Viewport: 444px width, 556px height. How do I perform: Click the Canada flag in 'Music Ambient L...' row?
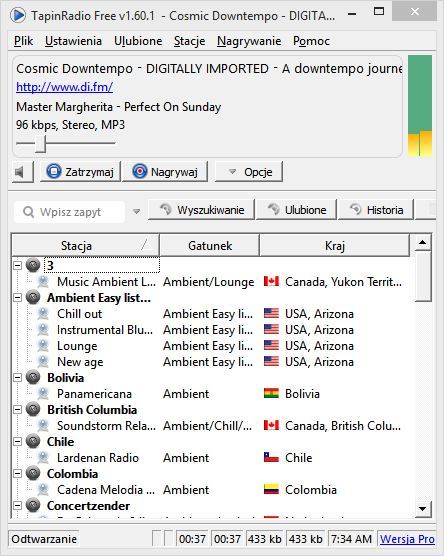tap(271, 282)
